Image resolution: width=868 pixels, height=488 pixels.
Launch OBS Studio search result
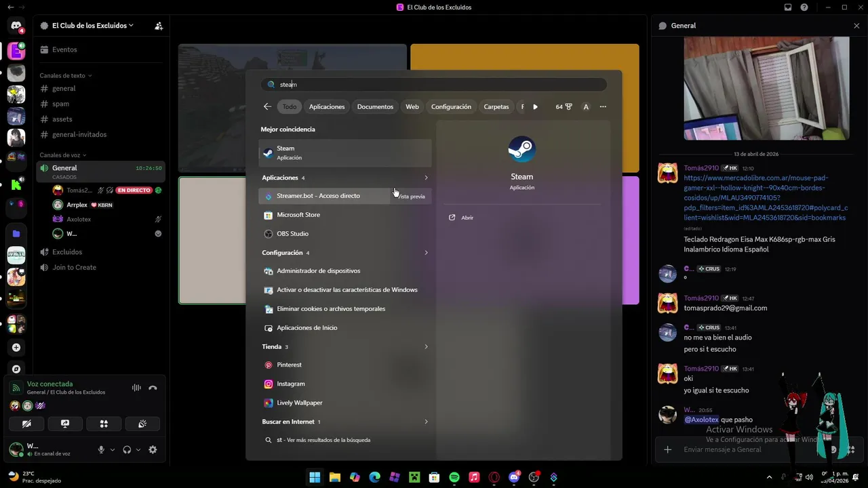click(345, 234)
